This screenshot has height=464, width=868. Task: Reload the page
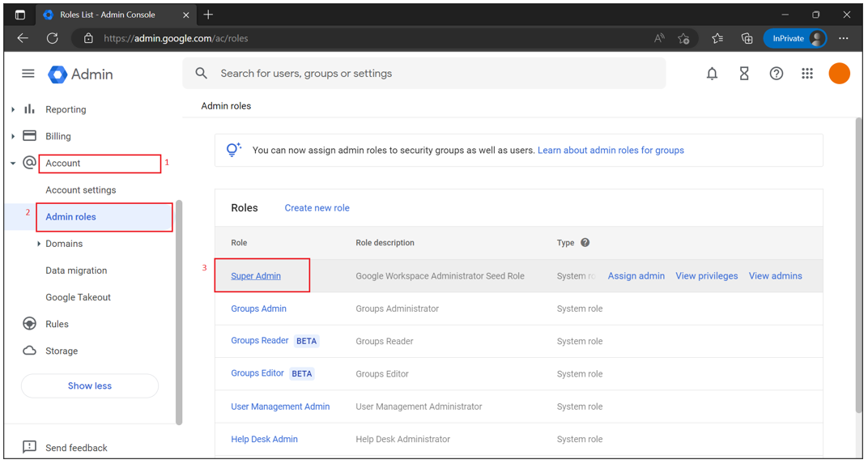52,38
